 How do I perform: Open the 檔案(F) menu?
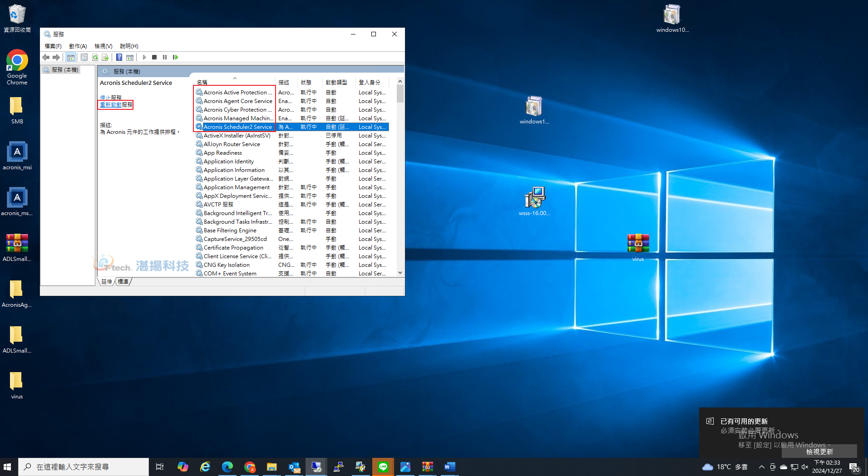click(53, 46)
